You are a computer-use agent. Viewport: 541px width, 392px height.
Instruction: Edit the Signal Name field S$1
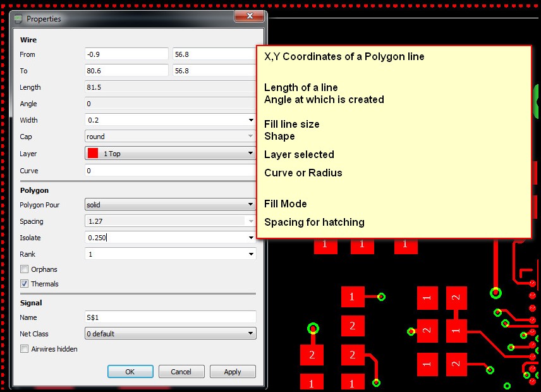pos(170,317)
